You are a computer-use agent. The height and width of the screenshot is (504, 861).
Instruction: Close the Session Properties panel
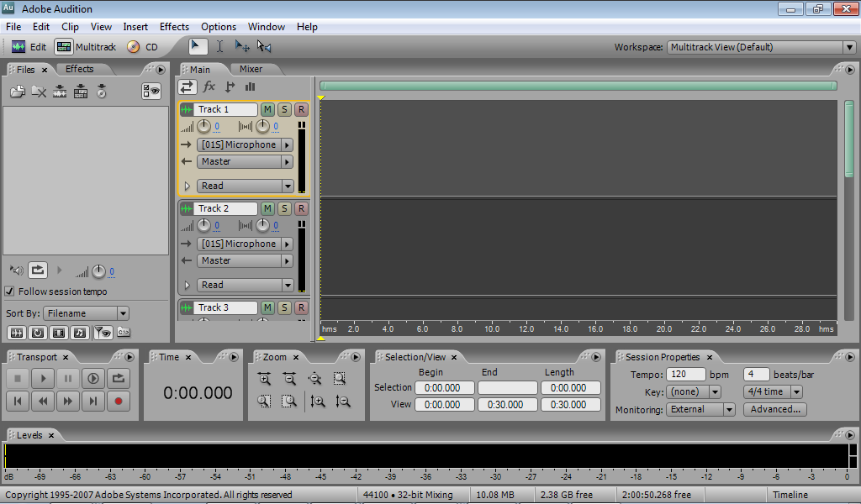(710, 358)
